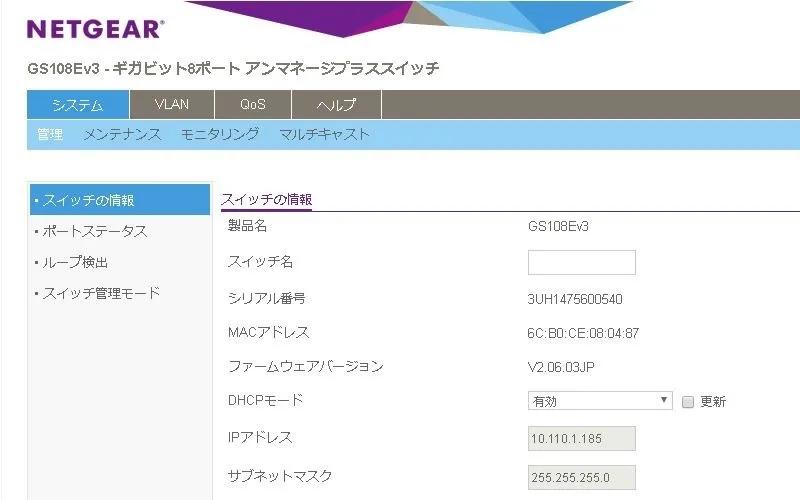This screenshot has height=500, width=800.
Task: Click the DHCPモード label
Action: [265, 400]
